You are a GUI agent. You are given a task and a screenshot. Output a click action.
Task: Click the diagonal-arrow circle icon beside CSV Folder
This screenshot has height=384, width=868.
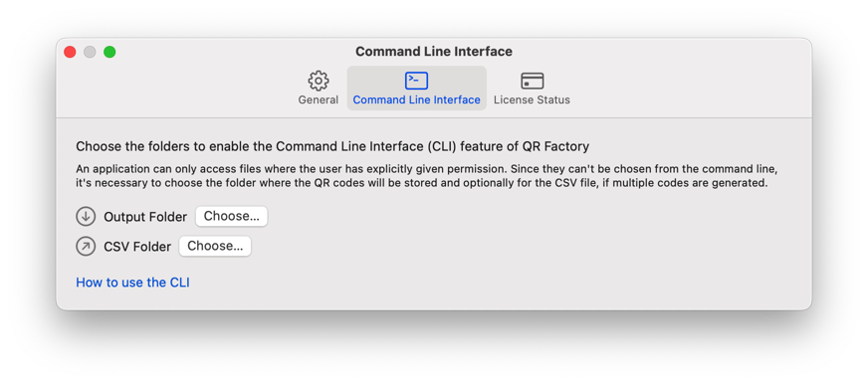[x=86, y=247]
